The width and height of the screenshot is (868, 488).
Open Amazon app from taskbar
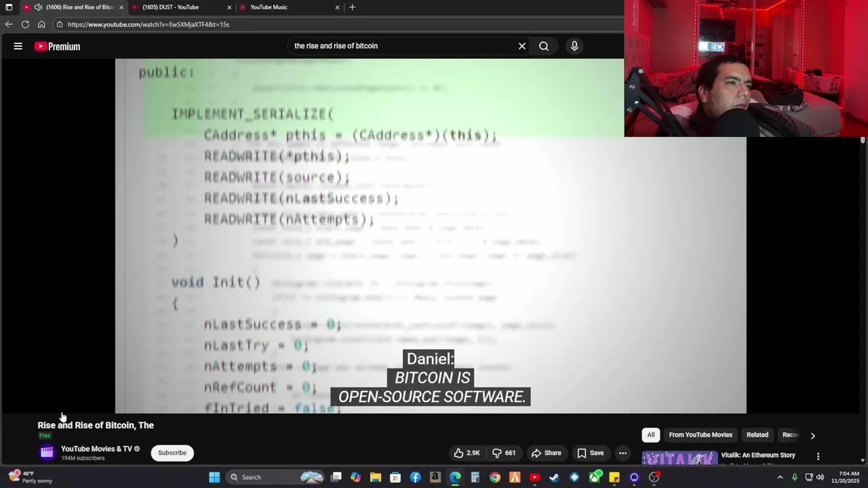[x=435, y=477]
